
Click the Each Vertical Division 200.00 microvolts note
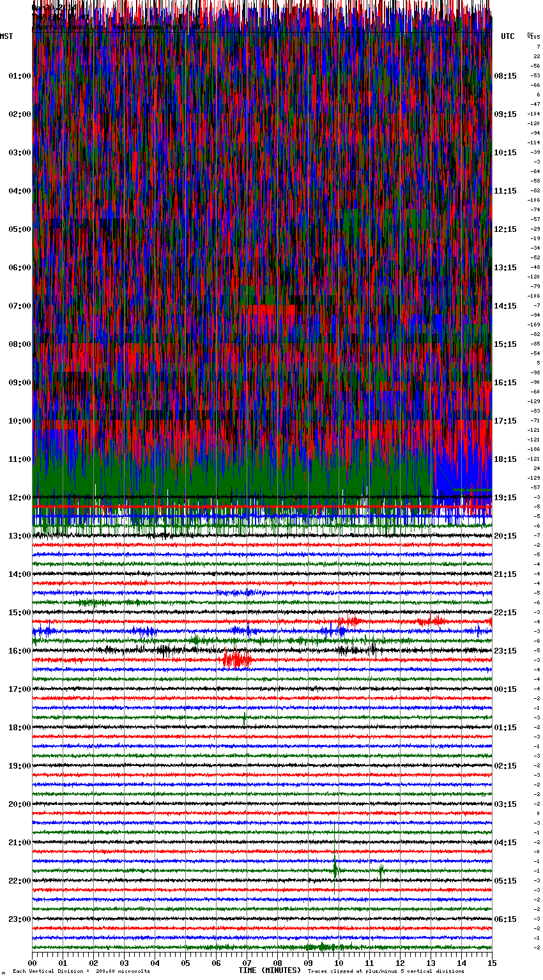(81, 971)
